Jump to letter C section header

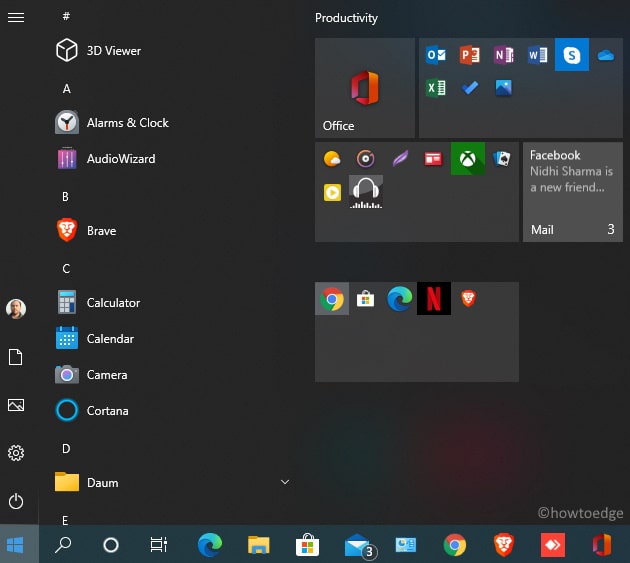coord(66,268)
